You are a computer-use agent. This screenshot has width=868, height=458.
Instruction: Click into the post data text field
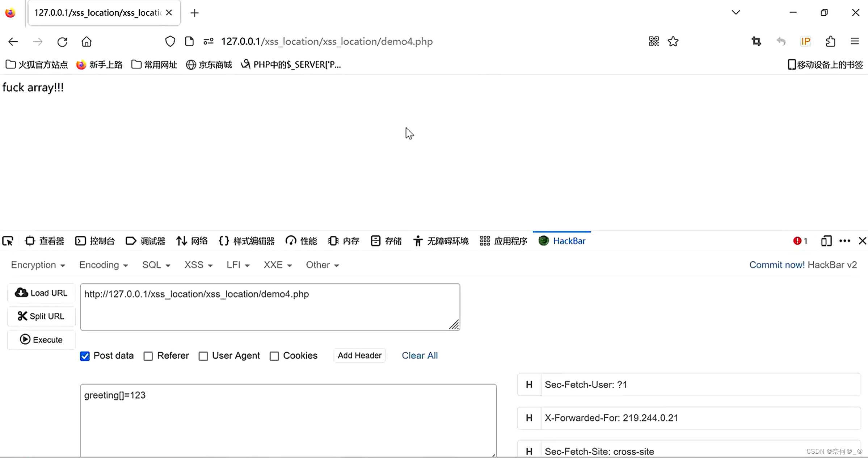coord(288,420)
